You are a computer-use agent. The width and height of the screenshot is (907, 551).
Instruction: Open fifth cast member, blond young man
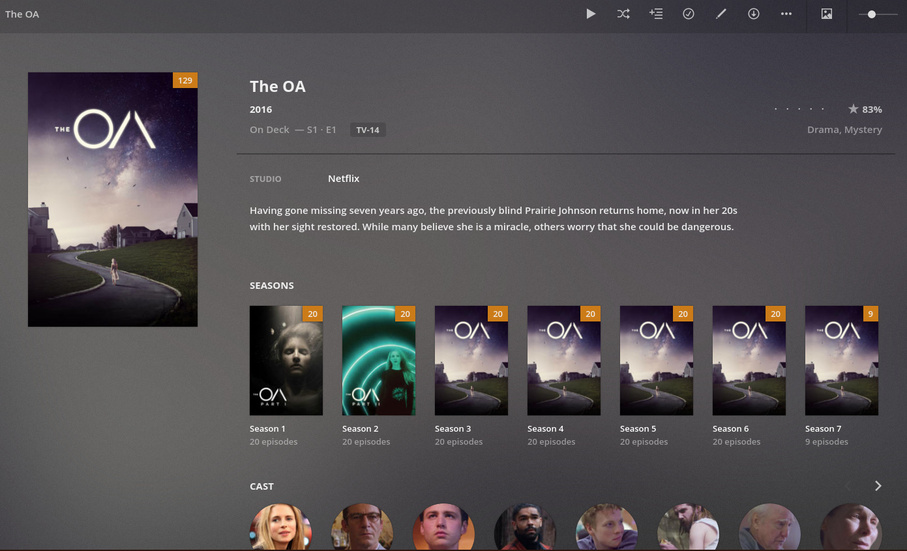(606, 527)
